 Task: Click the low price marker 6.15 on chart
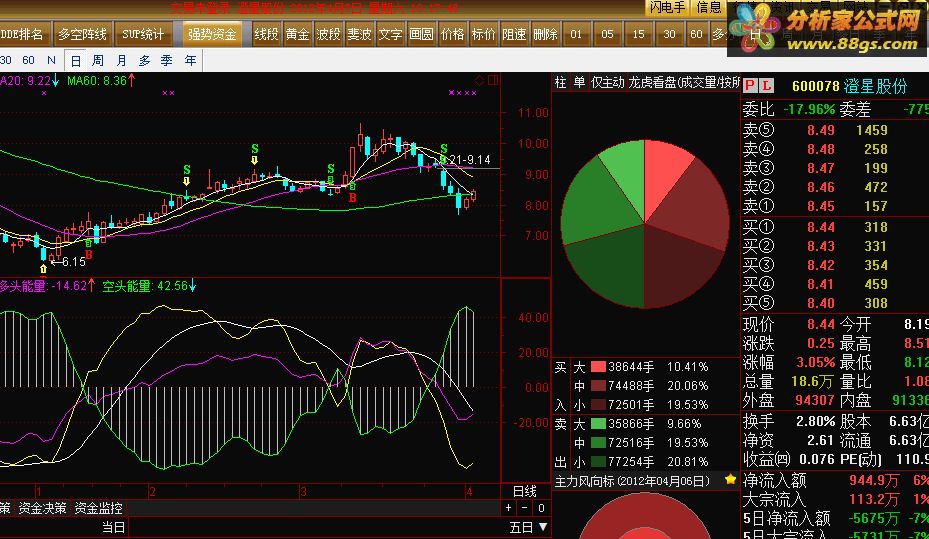tap(74, 261)
